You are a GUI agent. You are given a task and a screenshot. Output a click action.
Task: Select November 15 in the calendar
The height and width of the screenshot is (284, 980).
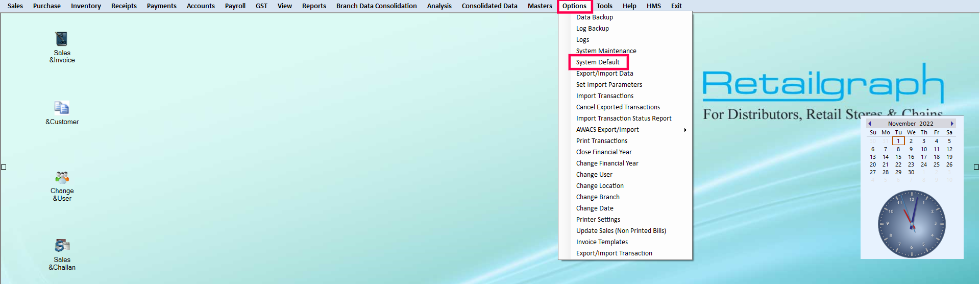tap(898, 157)
